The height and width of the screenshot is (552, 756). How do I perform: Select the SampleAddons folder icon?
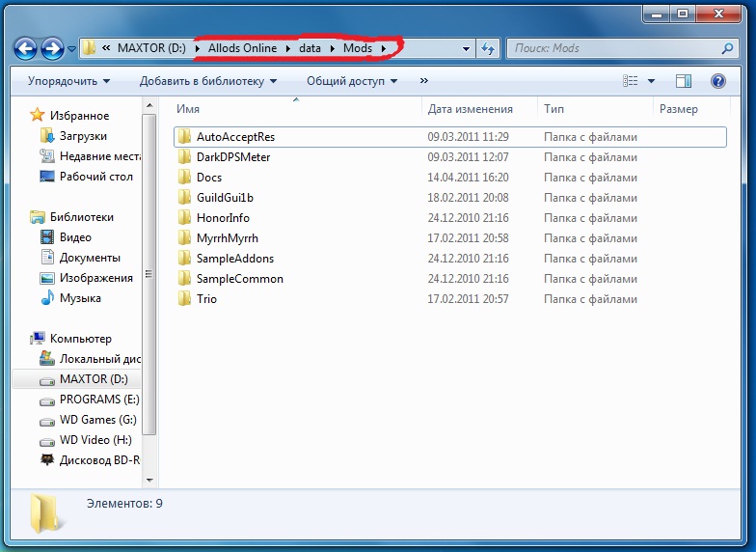click(x=184, y=259)
